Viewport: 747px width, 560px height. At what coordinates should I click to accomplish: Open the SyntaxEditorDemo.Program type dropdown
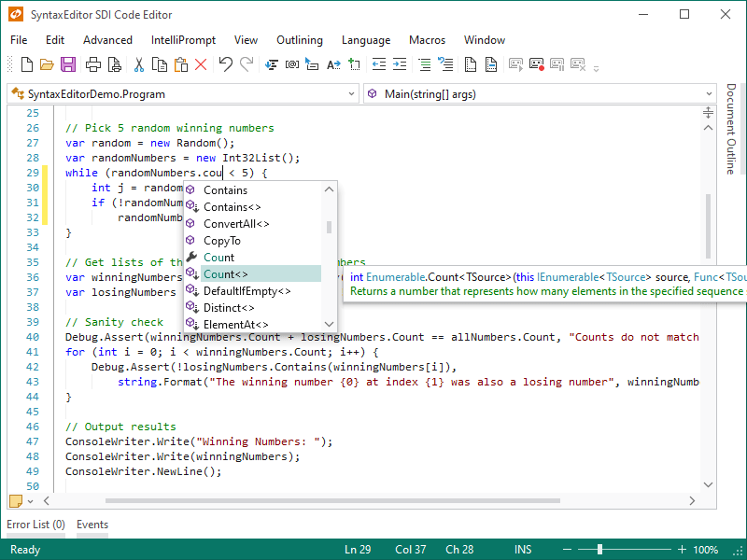coord(182,94)
